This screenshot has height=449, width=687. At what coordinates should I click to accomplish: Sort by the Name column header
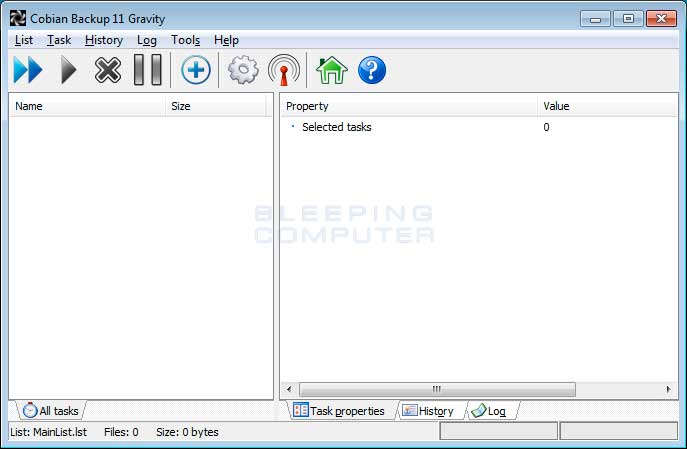pyautogui.click(x=87, y=106)
